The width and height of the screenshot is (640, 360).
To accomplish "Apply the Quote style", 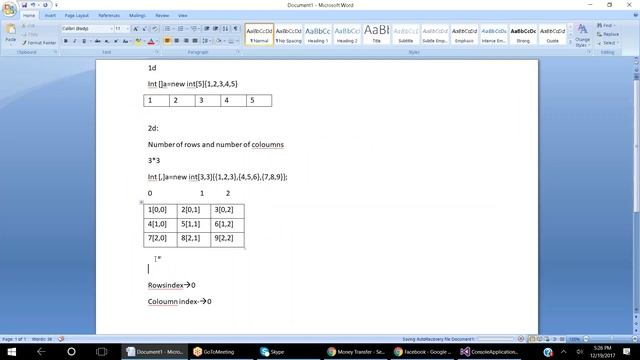I will (553, 35).
